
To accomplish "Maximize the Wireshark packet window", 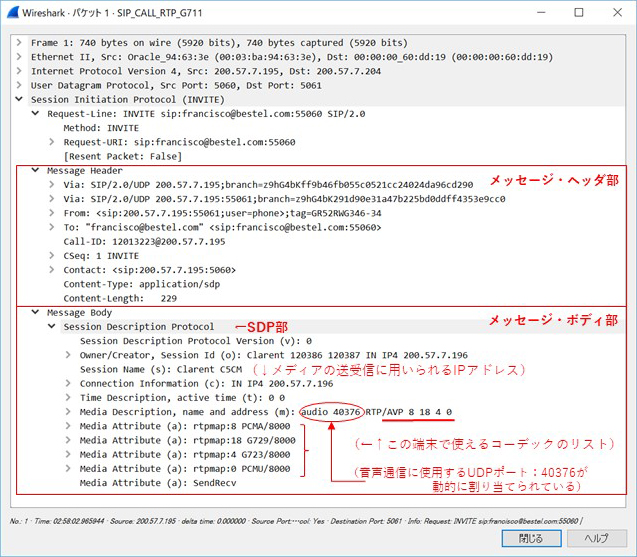I will pyautogui.click(x=579, y=12).
